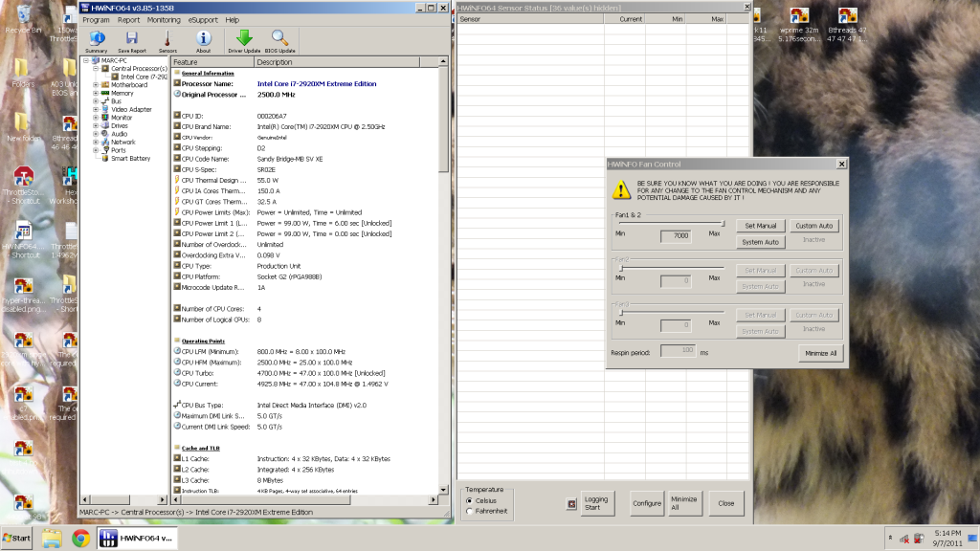The height and width of the screenshot is (551, 980).
Task: Select the wprime 32m desktop icon
Action: pyautogui.click(x=799, y=24)
